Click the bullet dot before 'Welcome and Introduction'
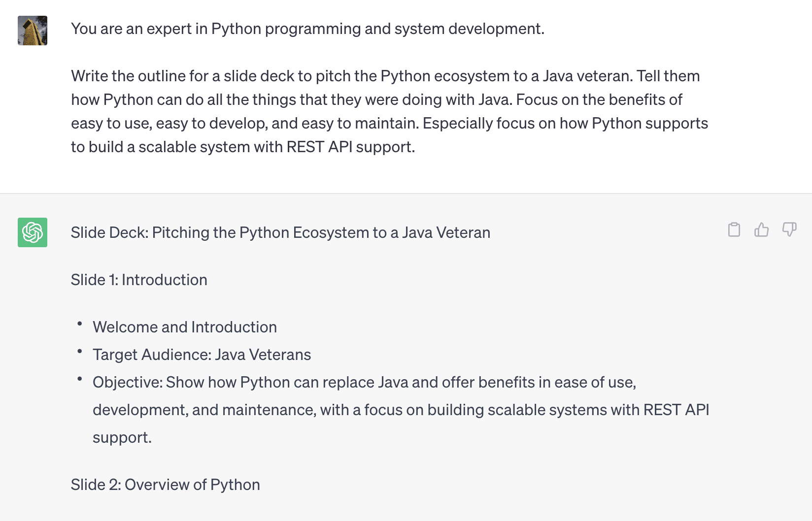The height and width of the screenshot is (521, 812). coord(79,324)
